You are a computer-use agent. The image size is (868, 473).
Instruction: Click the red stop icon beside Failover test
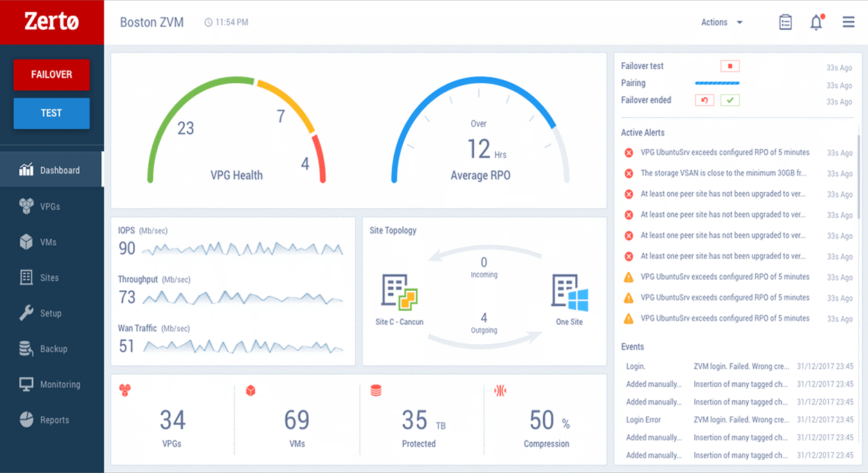click(730, 66)
